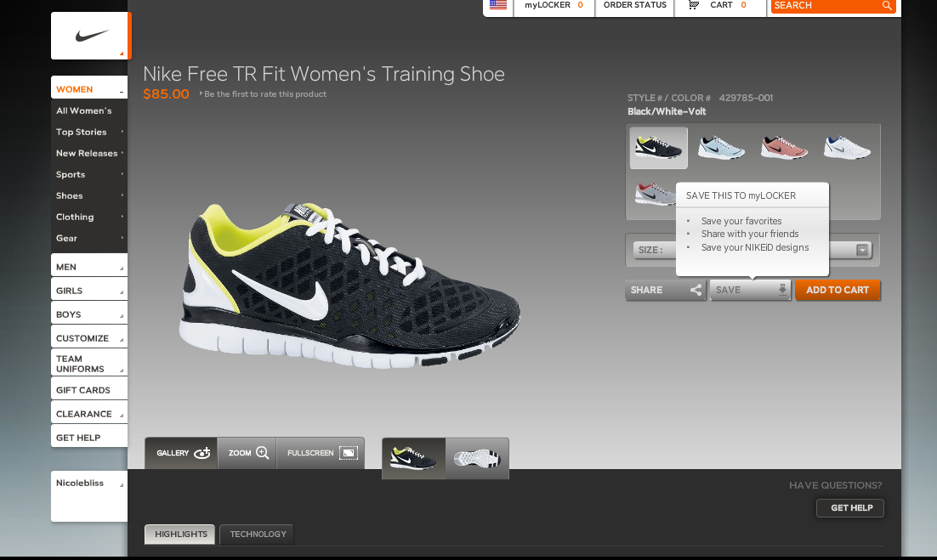The width and height of the screenshot is (937, 560).
Task: Open the size dropdown arrow
Action: 861,250
